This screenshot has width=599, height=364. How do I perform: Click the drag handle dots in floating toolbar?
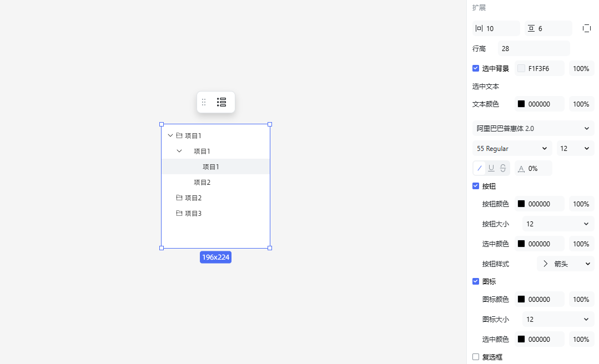pos(204,102)
